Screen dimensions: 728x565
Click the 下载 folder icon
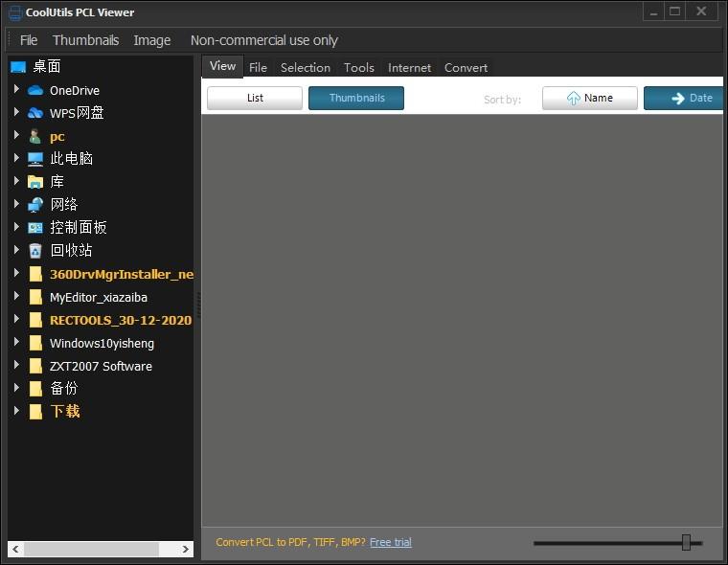tap(35, 412)
